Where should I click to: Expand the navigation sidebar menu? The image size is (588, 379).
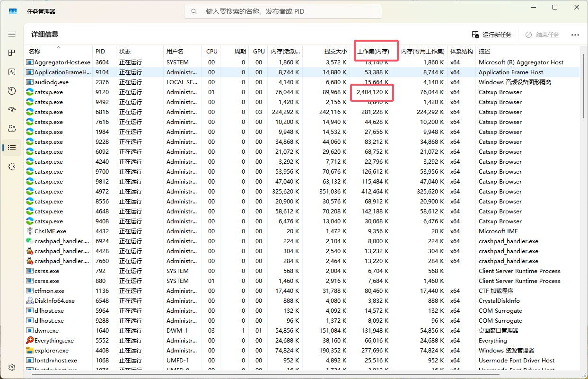[11, 34]
